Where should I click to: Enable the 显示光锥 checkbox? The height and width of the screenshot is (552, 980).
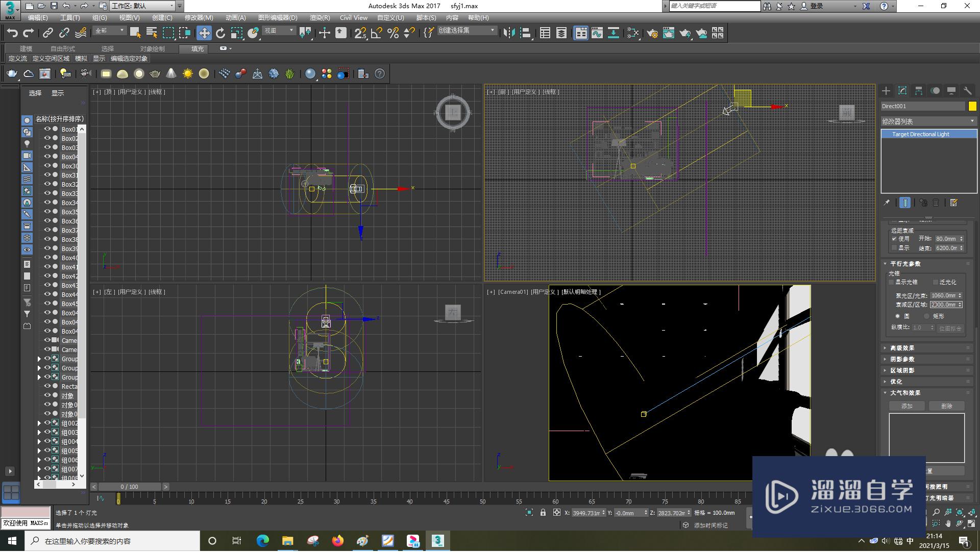(892, 282)
